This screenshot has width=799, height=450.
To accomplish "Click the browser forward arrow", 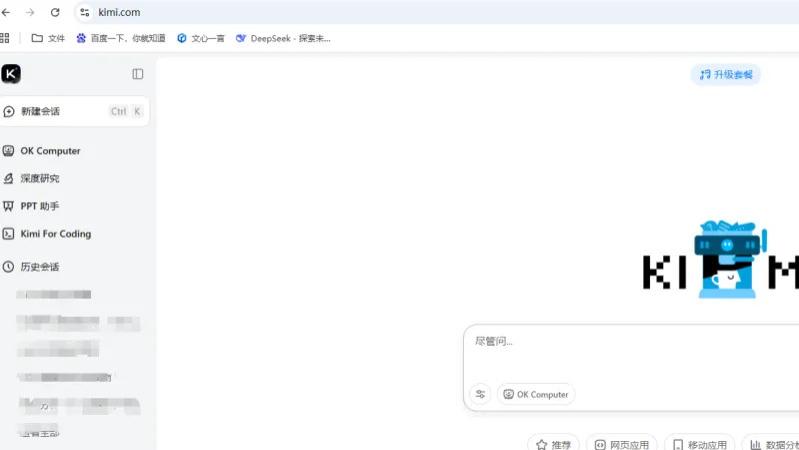I will pyautogui.click(x=30, y=12).
